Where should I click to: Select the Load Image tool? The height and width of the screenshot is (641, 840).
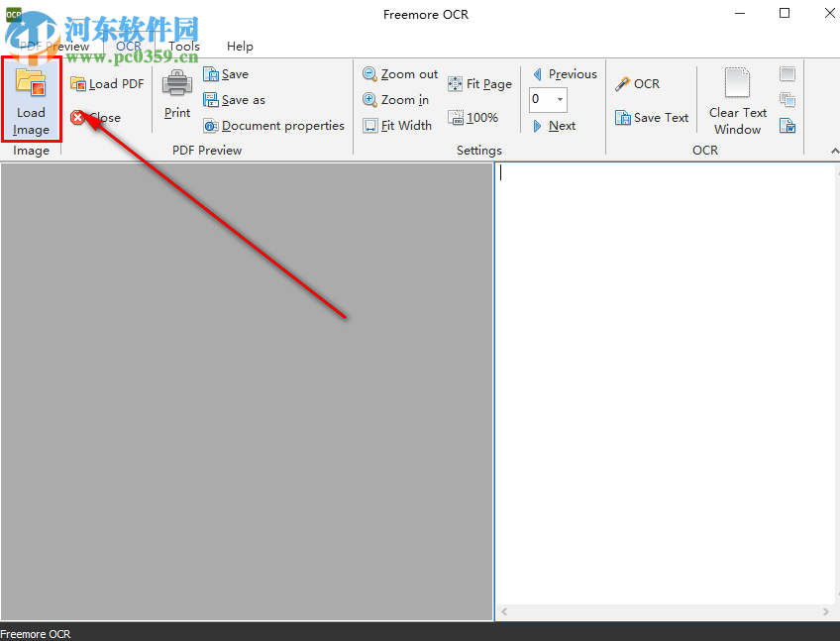[x=31, y=99]
